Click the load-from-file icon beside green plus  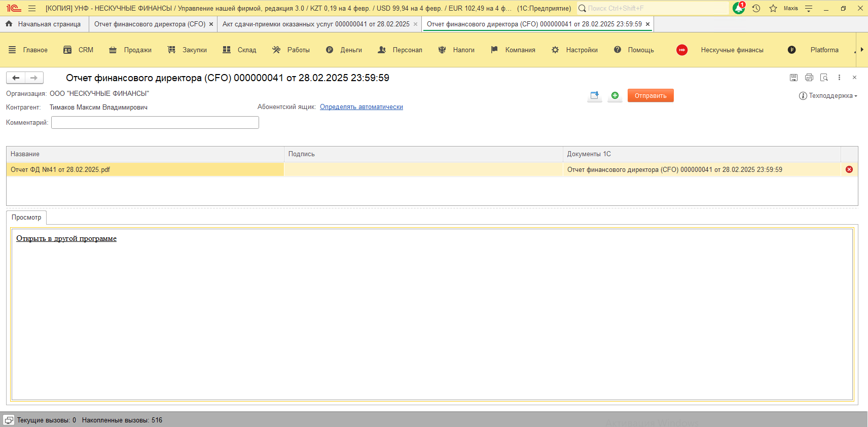pos(595,95)
